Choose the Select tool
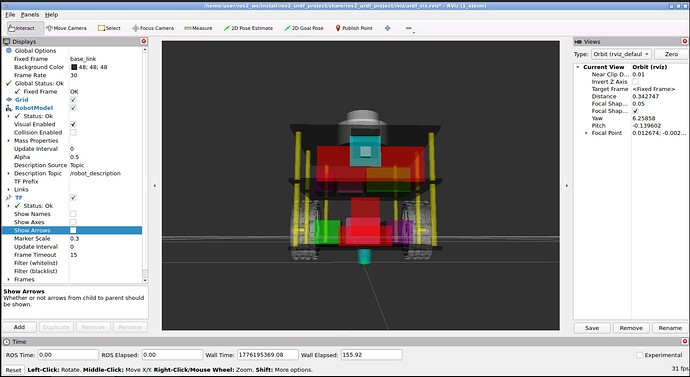690x377 pixels. click(x=109, y=28)
